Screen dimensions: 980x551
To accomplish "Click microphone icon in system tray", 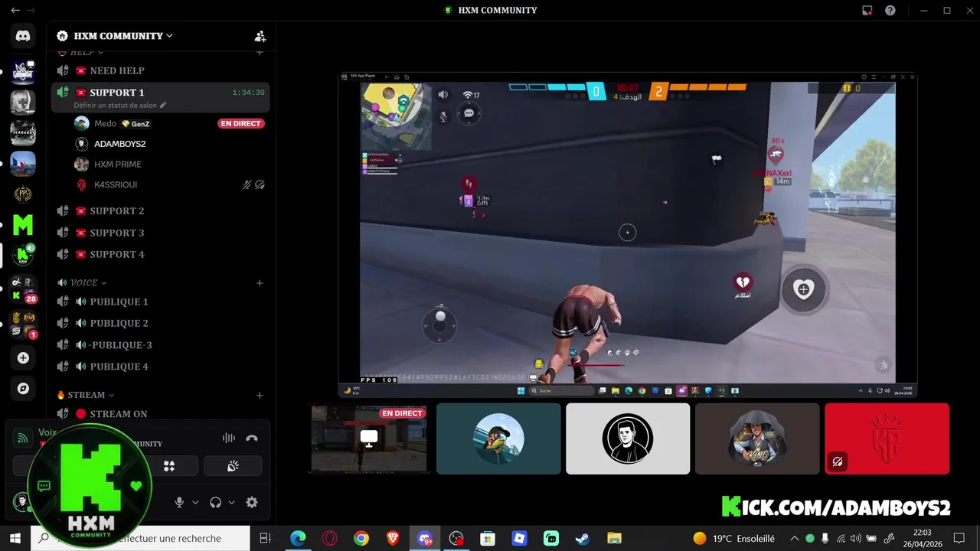I will click(827, 539).
